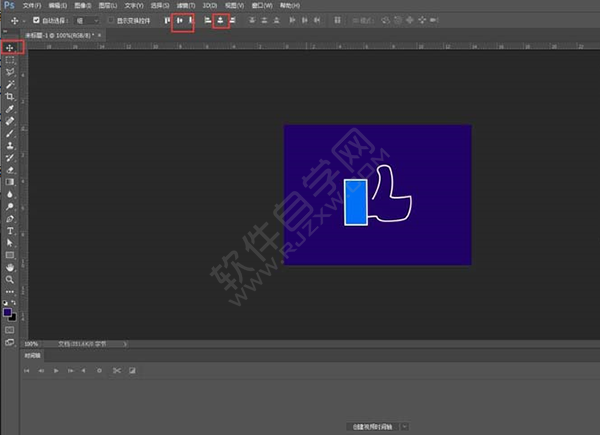
Task: Select the Lasso tool
Action: click(10, 72)
